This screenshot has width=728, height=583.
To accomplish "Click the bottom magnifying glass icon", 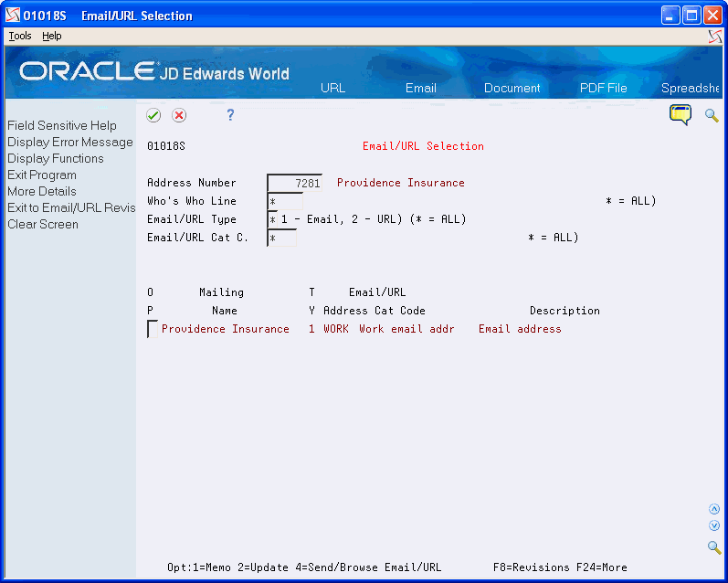I will pyautogui.click(x=714, y=546).
